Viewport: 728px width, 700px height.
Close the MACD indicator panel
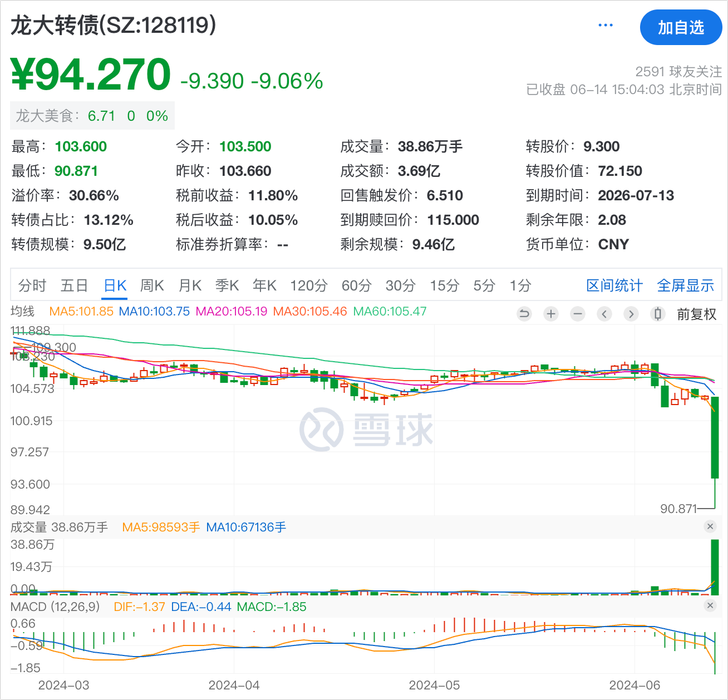tap(710, 606)
